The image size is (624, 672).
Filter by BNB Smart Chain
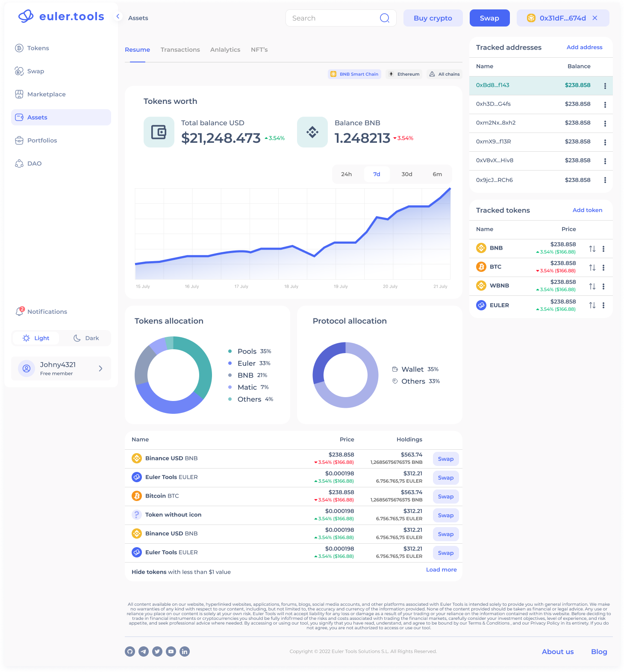[354, 74]
